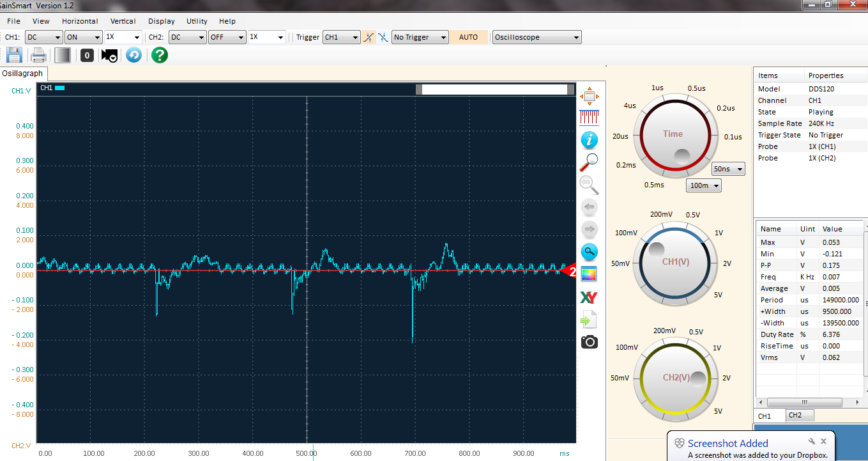Click the Print toolbar icon
The height and width of the screenshot is (461, 868).
click(x=39, y=55)
